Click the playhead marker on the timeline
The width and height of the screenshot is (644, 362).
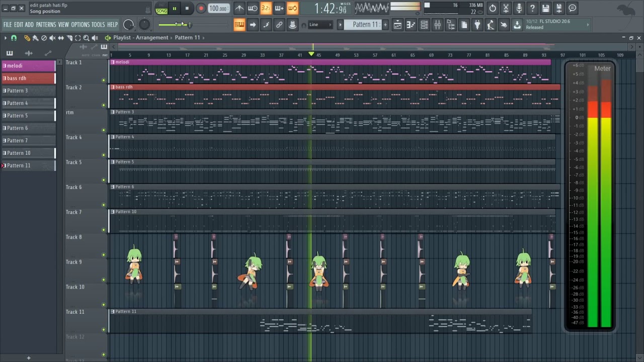(311, 54)
